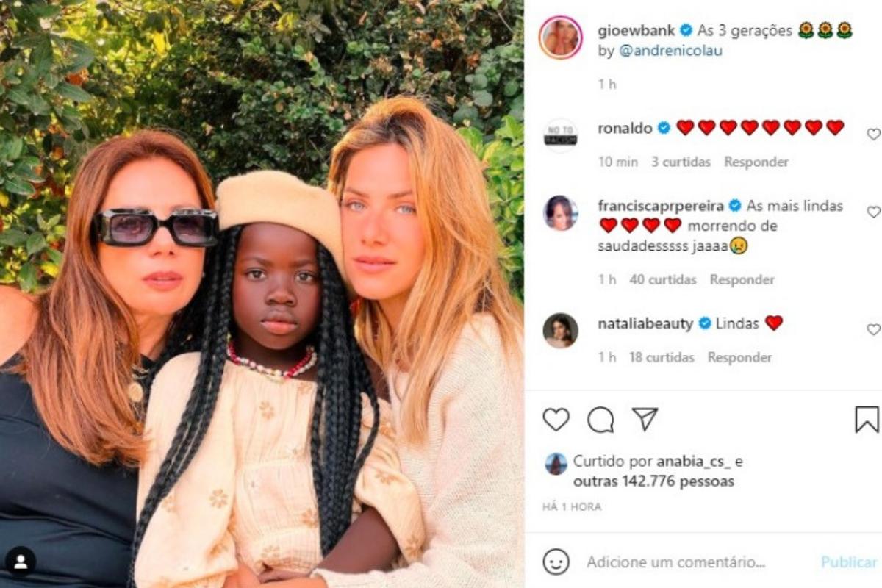The width and height of the screenshot is (882, 588).
Task: Like franciscaprpereira's comment heart
Action: (x=873, y=212)
